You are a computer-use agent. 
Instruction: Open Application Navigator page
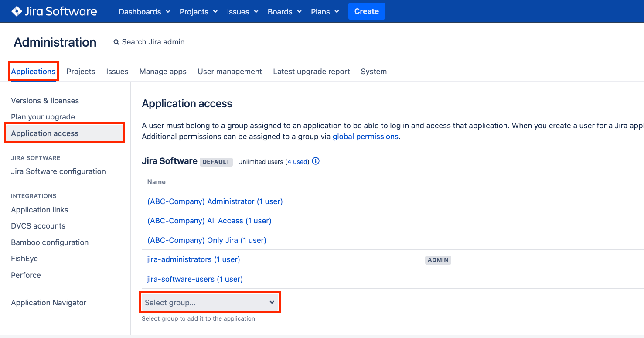(x=48, y=303)
